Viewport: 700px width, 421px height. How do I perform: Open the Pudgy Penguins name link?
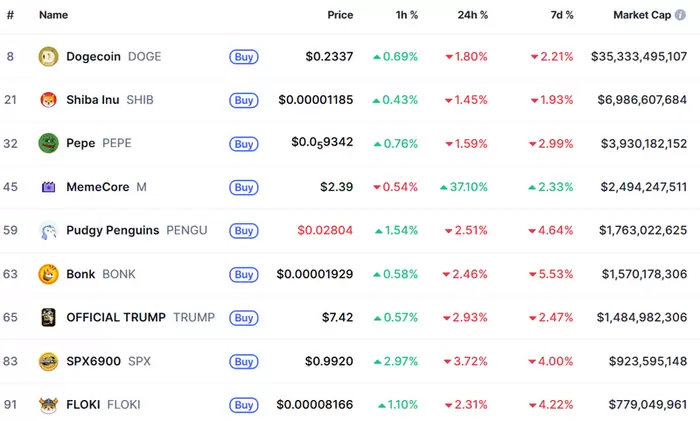112,230
